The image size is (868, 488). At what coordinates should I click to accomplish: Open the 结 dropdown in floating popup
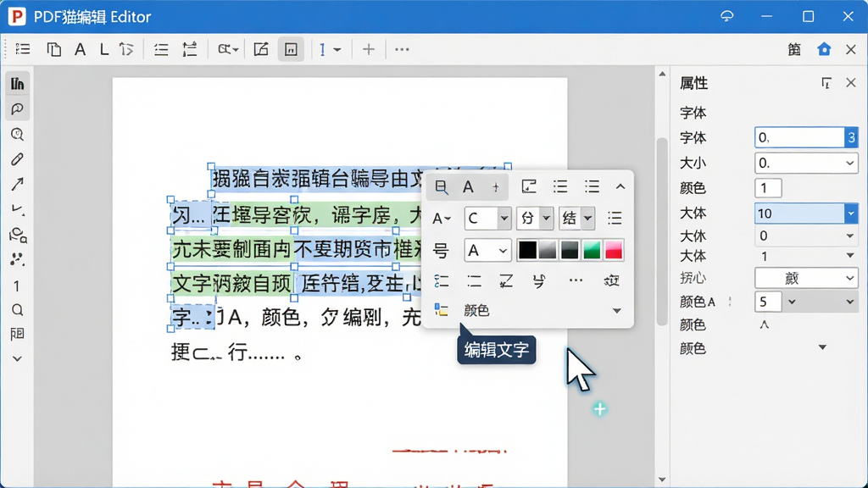click(x=576, y=218)
